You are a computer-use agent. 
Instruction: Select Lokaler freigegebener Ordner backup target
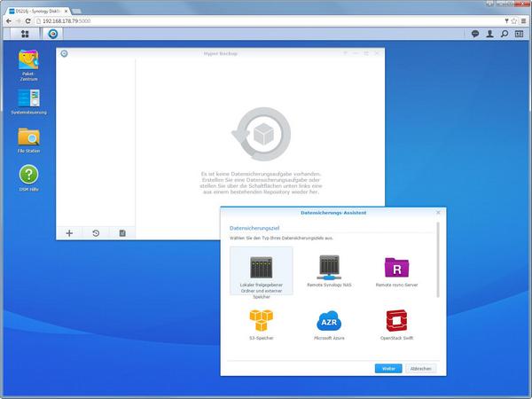[x=262, y=271]
